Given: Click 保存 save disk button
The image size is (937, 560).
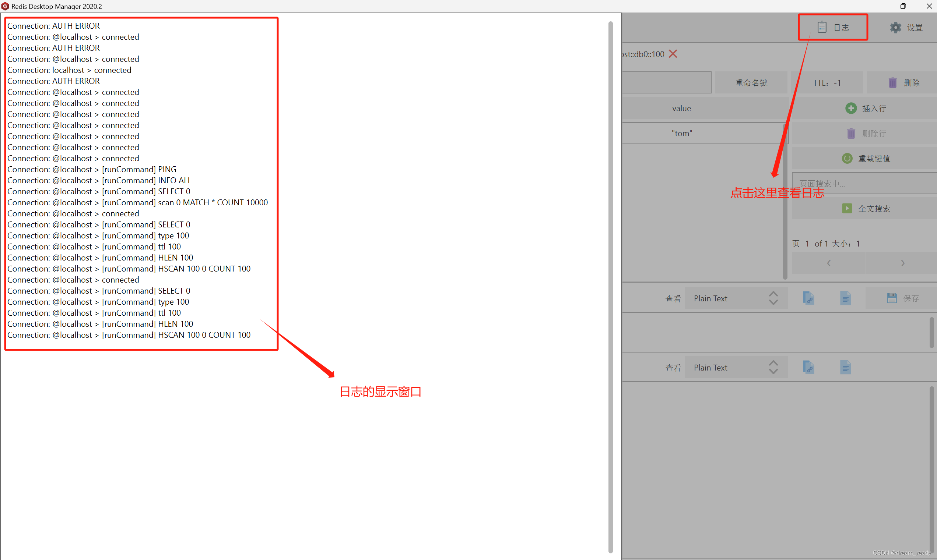Looking at the screenshot, I should (x=903, y=298).
